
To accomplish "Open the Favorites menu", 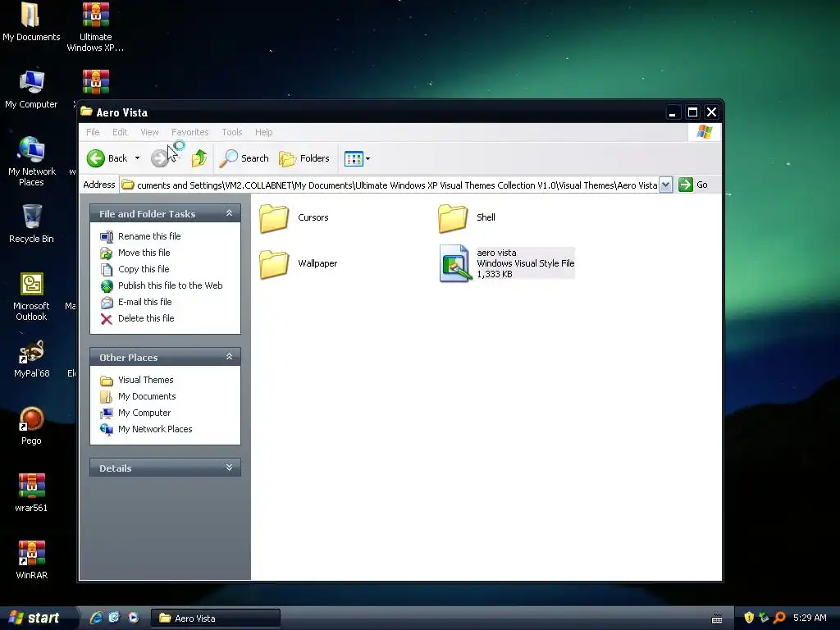I will tap(190, 132).
